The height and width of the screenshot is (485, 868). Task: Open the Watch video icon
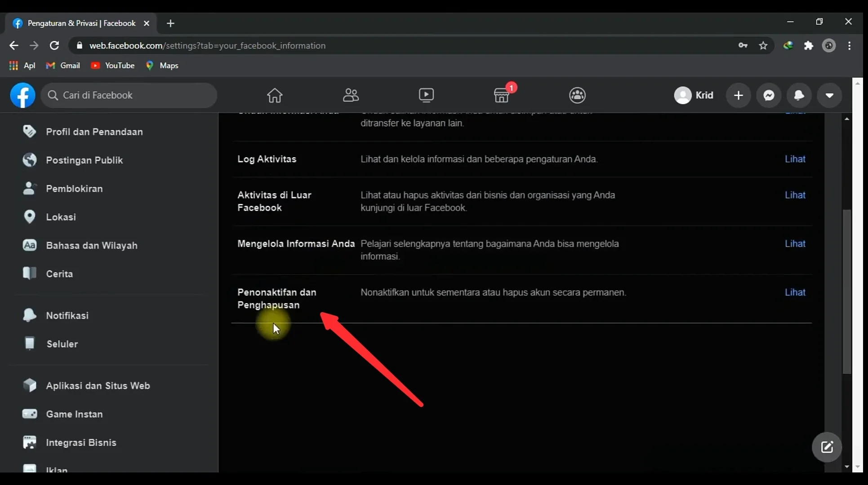pos(426,95)
